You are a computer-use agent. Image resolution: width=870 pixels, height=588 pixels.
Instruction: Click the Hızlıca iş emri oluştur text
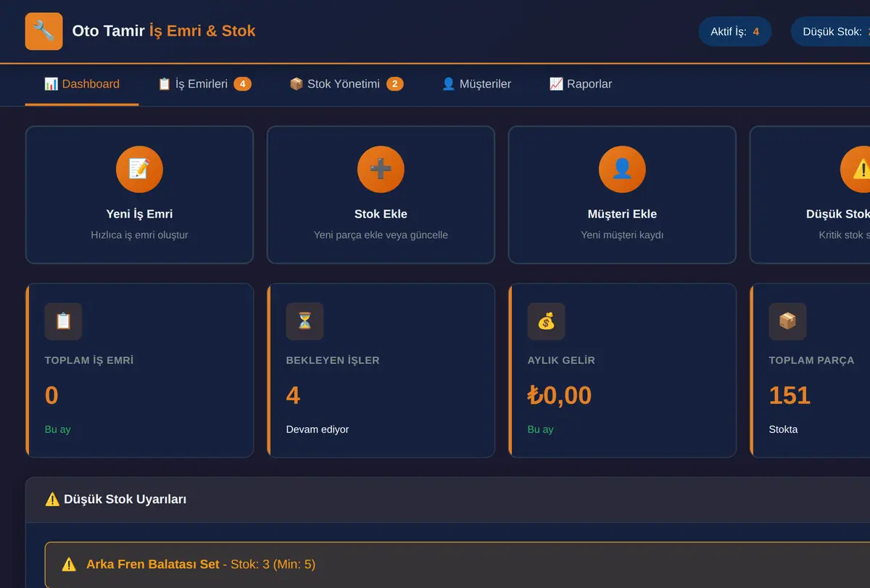[x=139, y=235]
